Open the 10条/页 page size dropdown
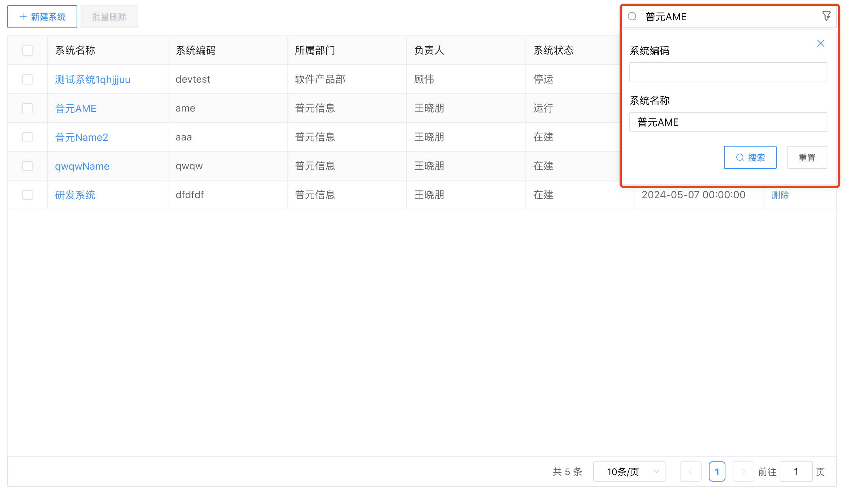 (629, 472)
